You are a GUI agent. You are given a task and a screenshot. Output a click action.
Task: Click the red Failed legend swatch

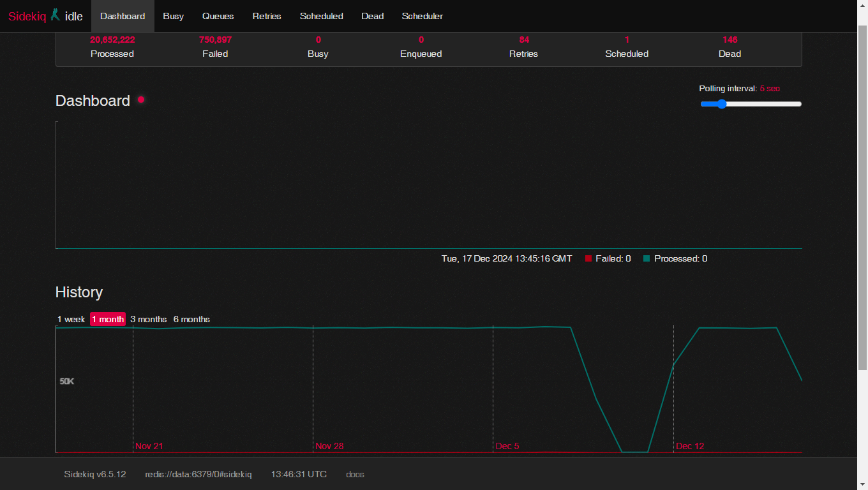(588, 258)
